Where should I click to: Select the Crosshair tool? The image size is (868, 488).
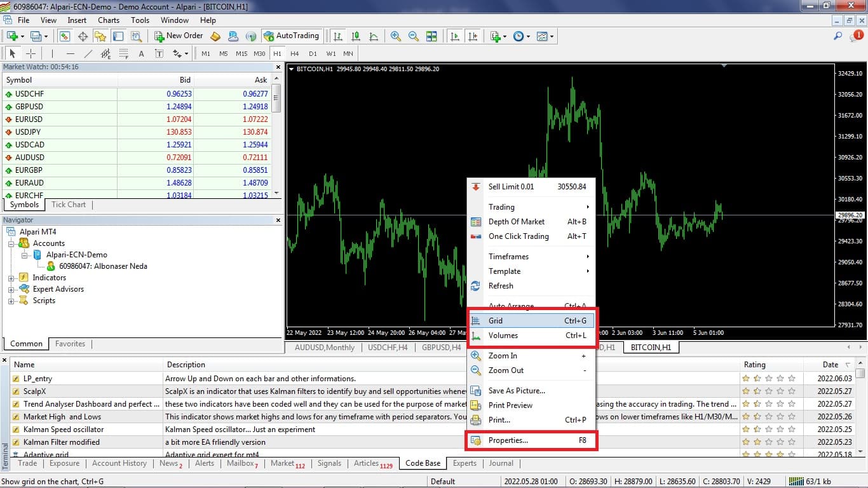tap(30, 53)
